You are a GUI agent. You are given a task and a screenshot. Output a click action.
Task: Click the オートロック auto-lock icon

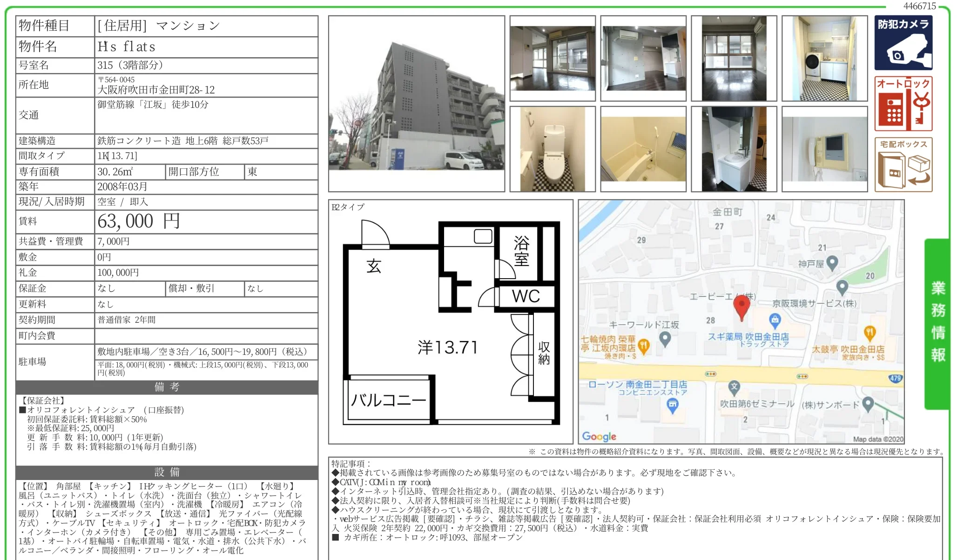click(x=903, y=104)
